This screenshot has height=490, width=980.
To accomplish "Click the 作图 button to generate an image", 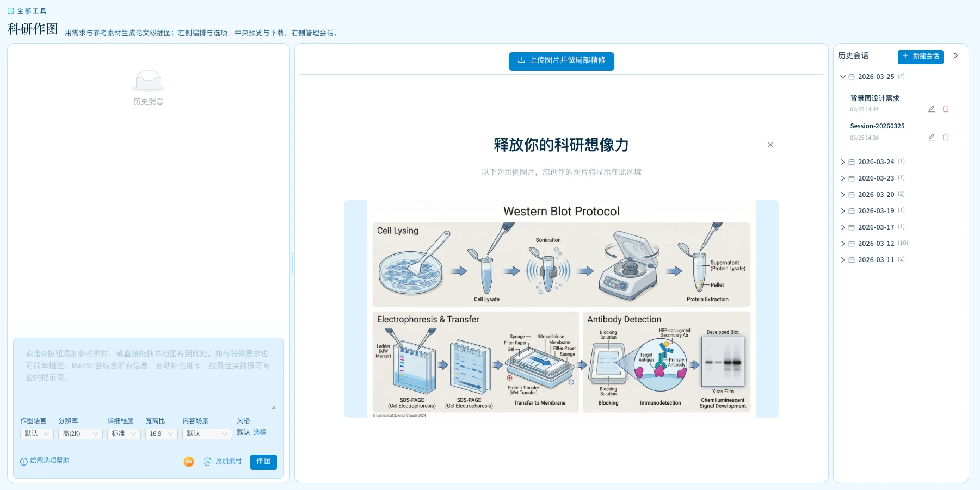I will (263, 461).
